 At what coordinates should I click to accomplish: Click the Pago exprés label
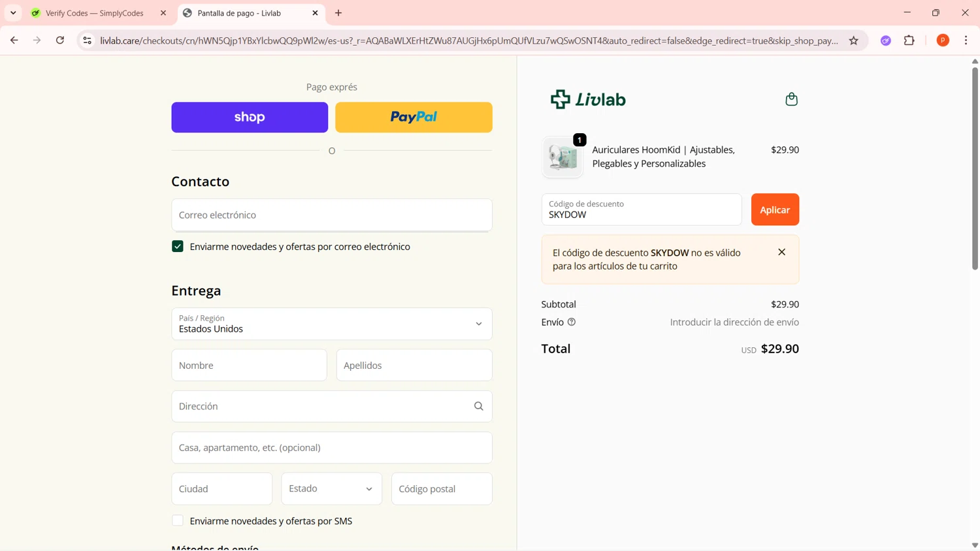pyautogui.click(x=332, y=87)
